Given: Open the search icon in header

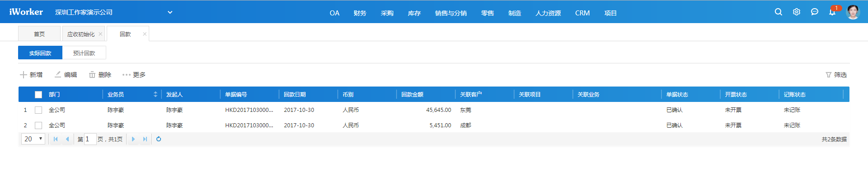Looking at the screenshot, I should click(x=778, y=12).
